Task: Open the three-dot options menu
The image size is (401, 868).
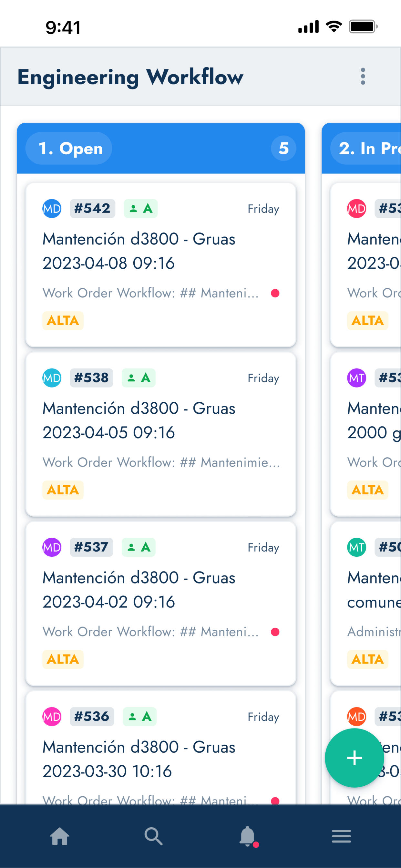Action: [363, 76]
